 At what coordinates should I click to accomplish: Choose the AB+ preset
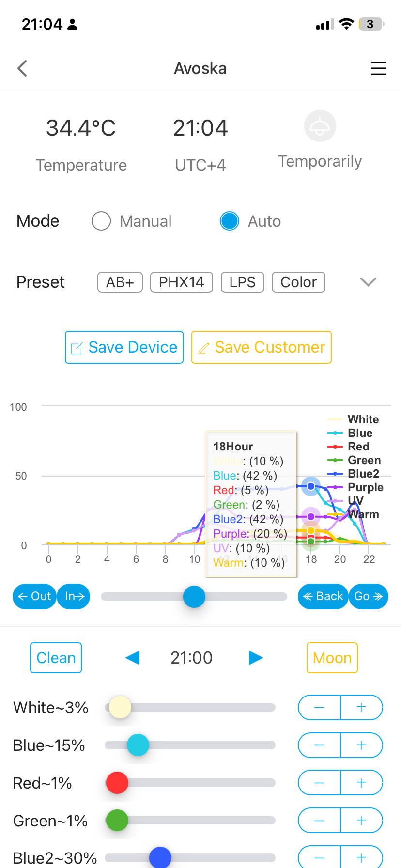[120, 282]
